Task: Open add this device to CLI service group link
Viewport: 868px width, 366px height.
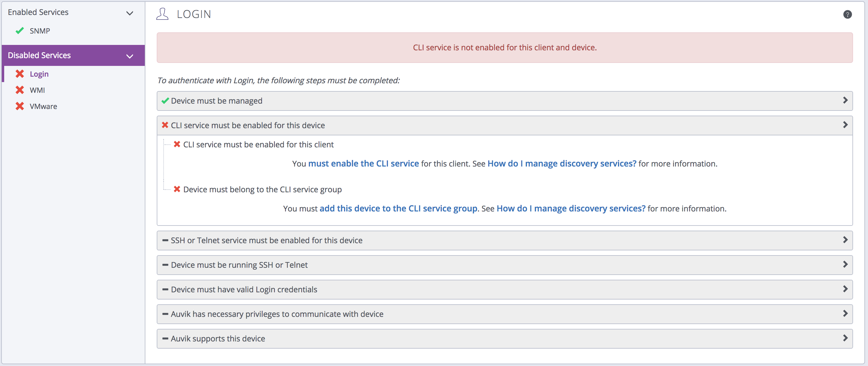Action: tap(398, 208)
